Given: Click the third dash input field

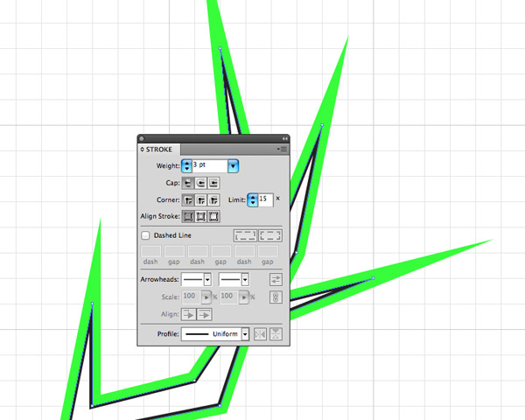Looking at the screenshot, I should tap(245, 251).
